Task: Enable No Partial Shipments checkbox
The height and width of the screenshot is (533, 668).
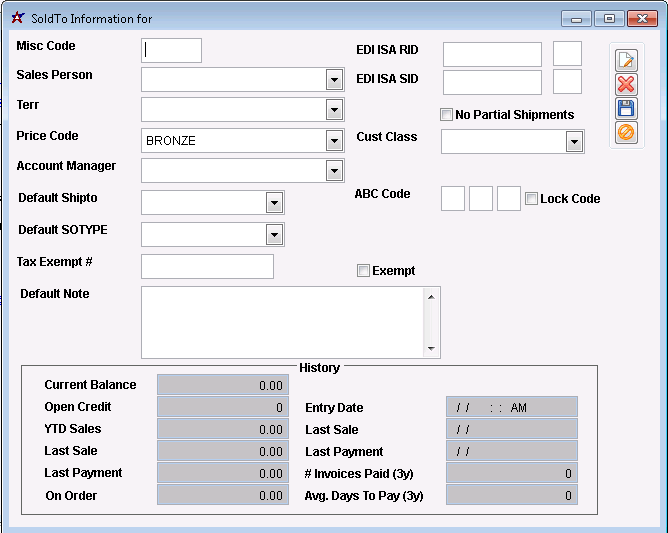Action: [447, 114]
